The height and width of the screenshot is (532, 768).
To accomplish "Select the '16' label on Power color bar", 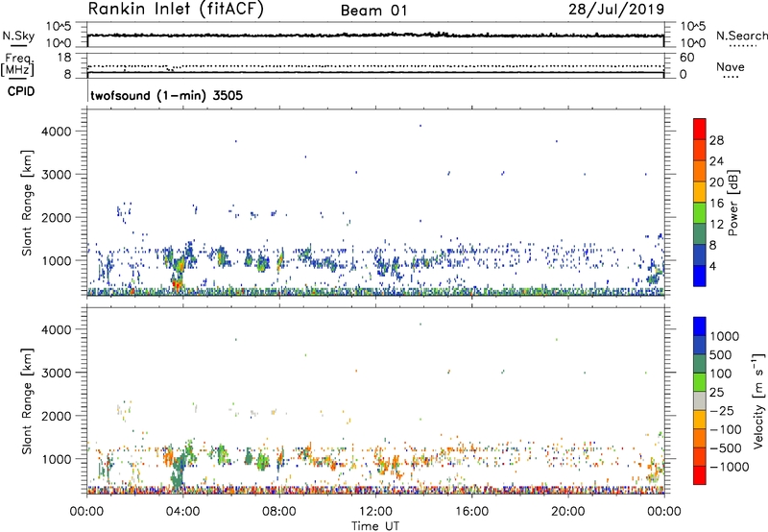I will pyautogui.click(x=716, y=204).
